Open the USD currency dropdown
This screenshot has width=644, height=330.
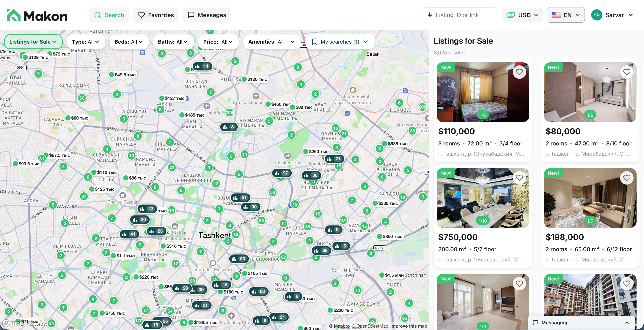click(x=522, y=15)
